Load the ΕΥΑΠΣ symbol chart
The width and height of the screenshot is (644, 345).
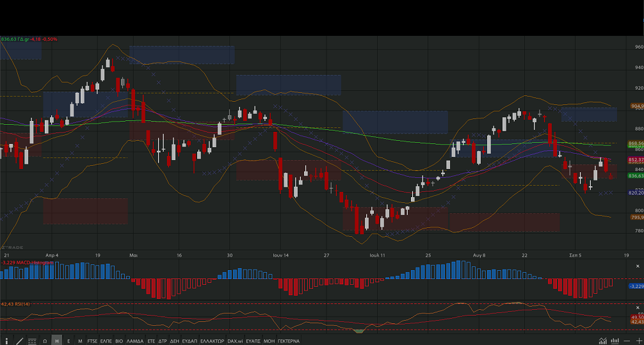point(254,341)
